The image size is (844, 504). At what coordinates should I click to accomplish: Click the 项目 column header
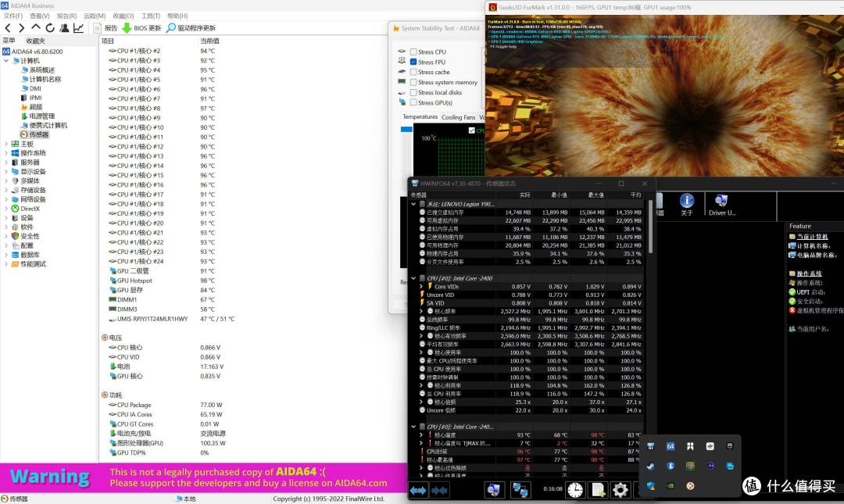pos(108,41)
